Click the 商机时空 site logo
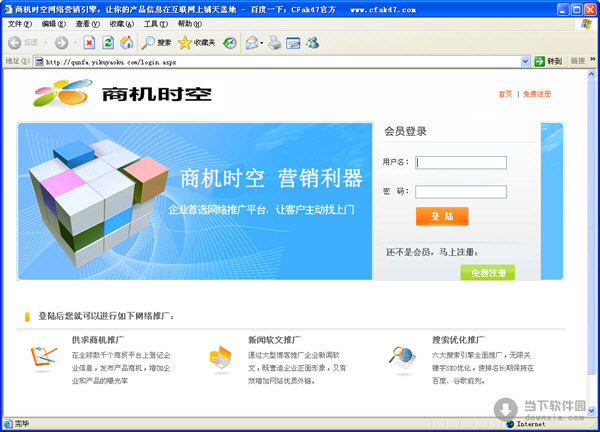Viewport: 600px width, 432px height. [122, 93]
